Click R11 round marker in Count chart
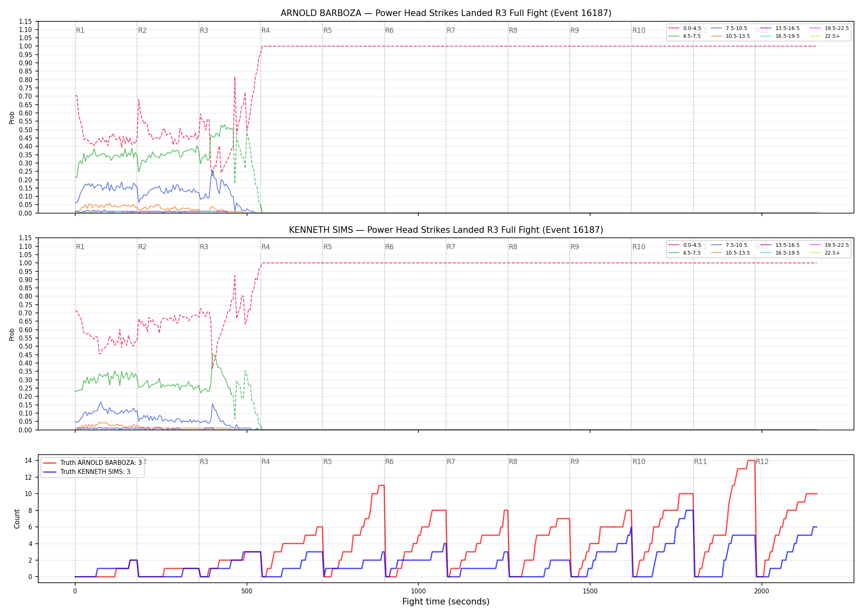Screen dimensions: 863x616 point(700,462)
